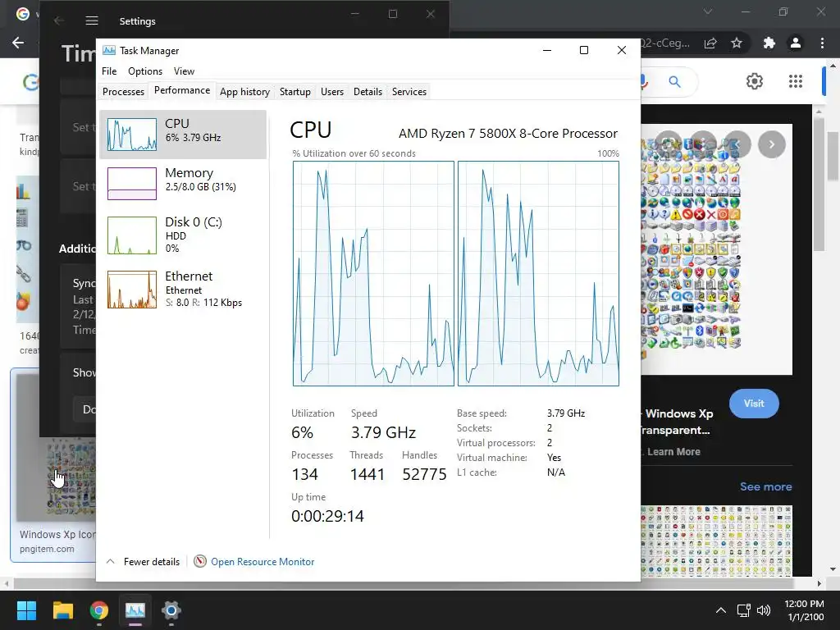Open the Options menu in Task Manager
This screenshot has height=630, width=840.
click(x=145, y=71)
